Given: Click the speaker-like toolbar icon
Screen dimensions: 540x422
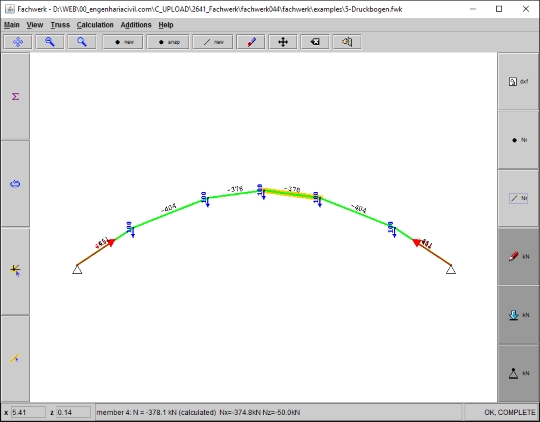Looking at the screenshot, I should pos(347,42).
